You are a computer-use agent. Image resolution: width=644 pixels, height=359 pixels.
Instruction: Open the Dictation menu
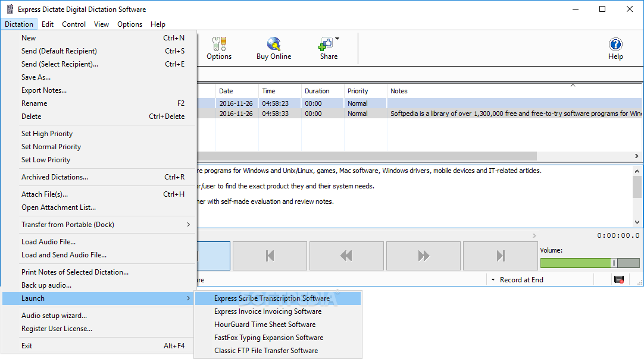pyautogui.click(x=19, y=24)
